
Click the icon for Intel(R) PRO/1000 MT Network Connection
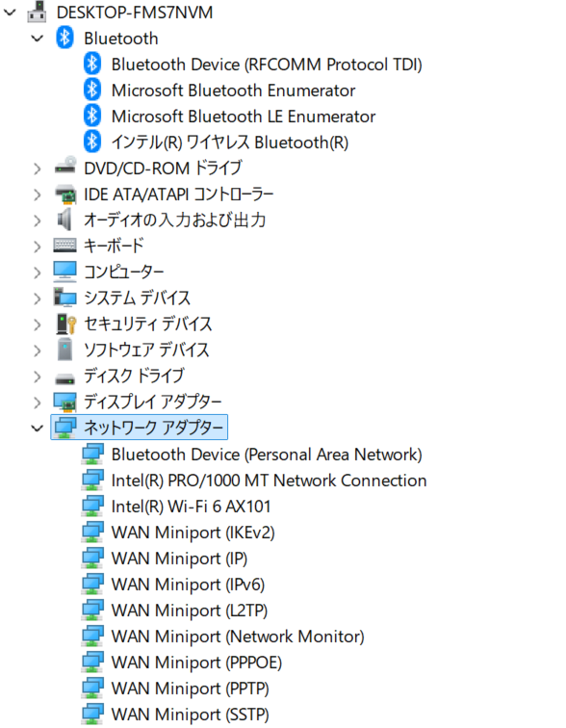click(92, 481)
